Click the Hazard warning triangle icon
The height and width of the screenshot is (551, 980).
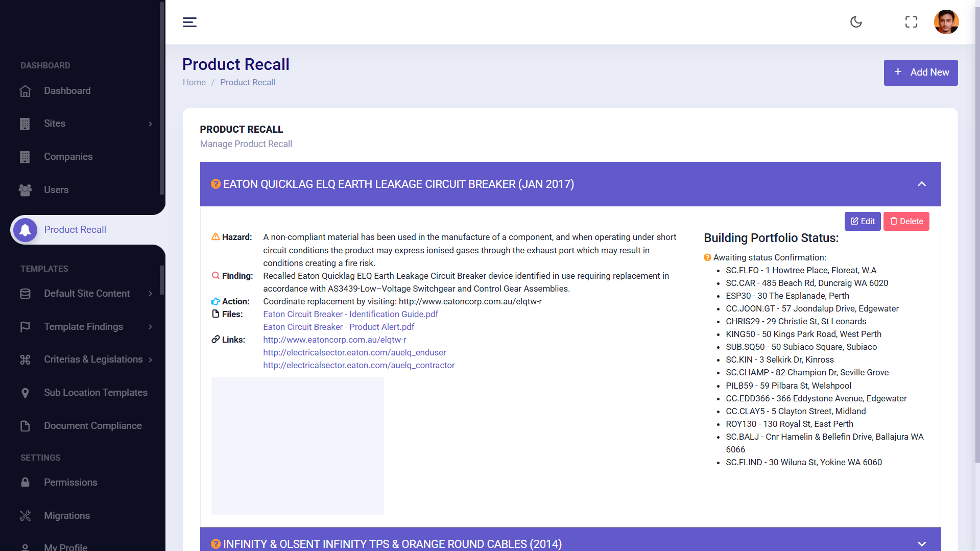216,236
